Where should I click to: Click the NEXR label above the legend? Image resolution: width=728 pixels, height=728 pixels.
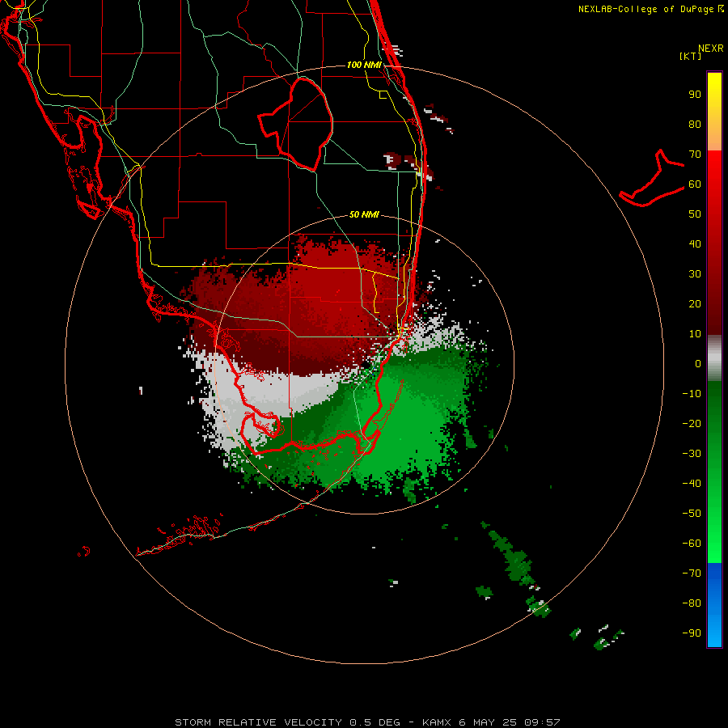point(711,49)
